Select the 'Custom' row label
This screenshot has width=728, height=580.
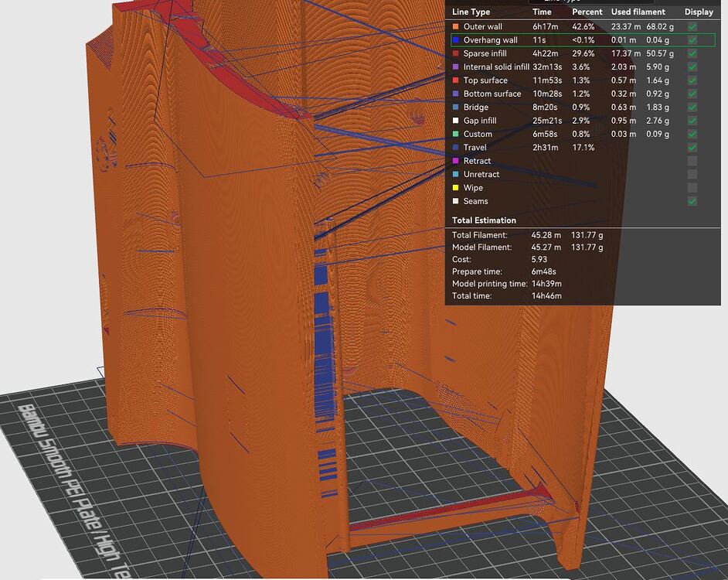(478, 135)
